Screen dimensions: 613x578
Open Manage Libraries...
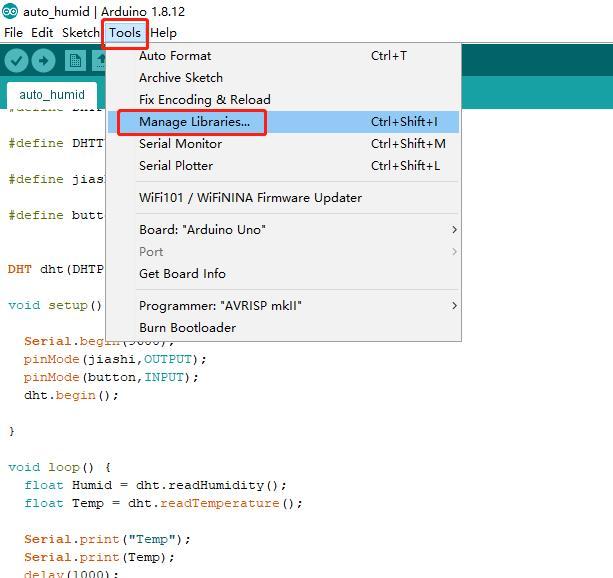[283, 122]
